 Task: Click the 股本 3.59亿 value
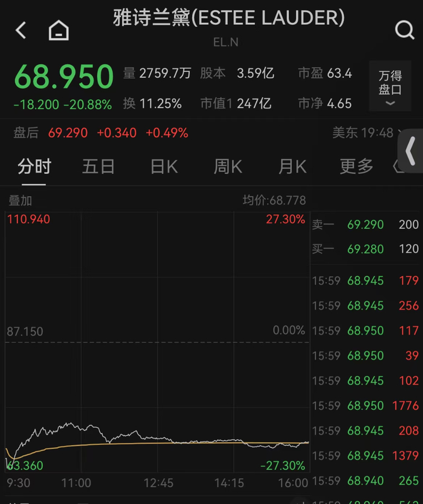coord(237,74)
